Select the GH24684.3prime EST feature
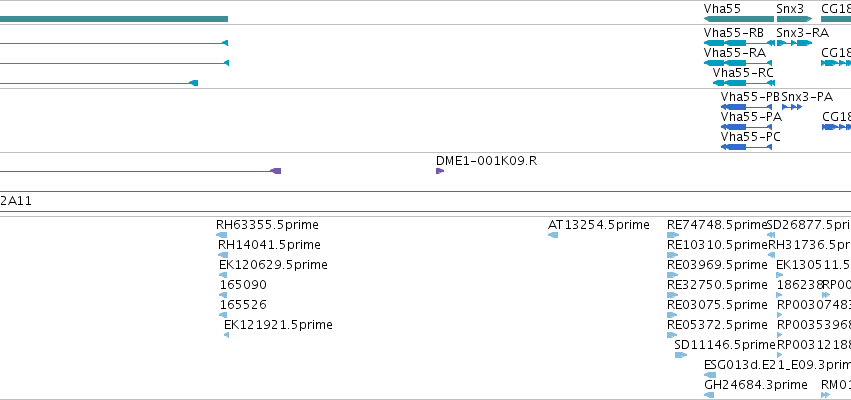The height and width of the screenshot is (400, 851). pyautogui.click(x=709, y=395)
